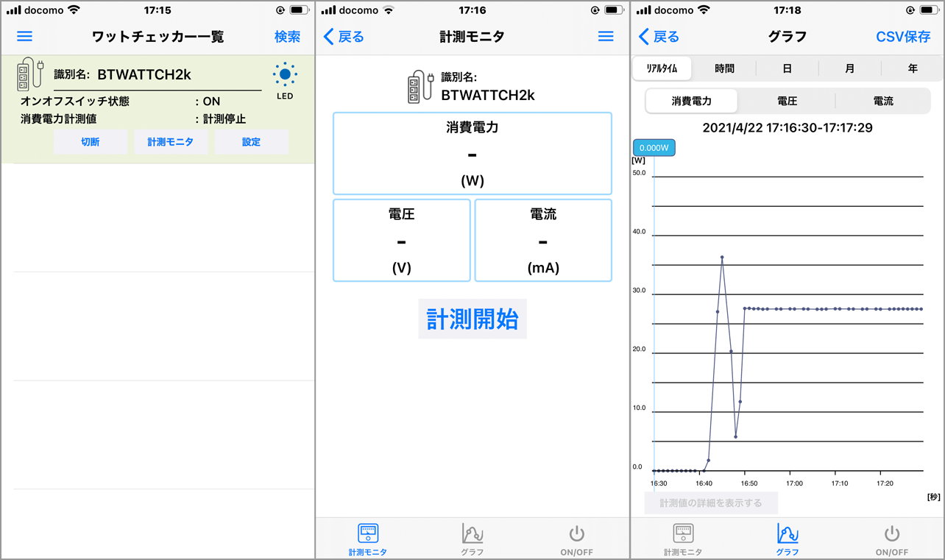Go back with 戻る in 計測モニタ screen

point(344,37)
